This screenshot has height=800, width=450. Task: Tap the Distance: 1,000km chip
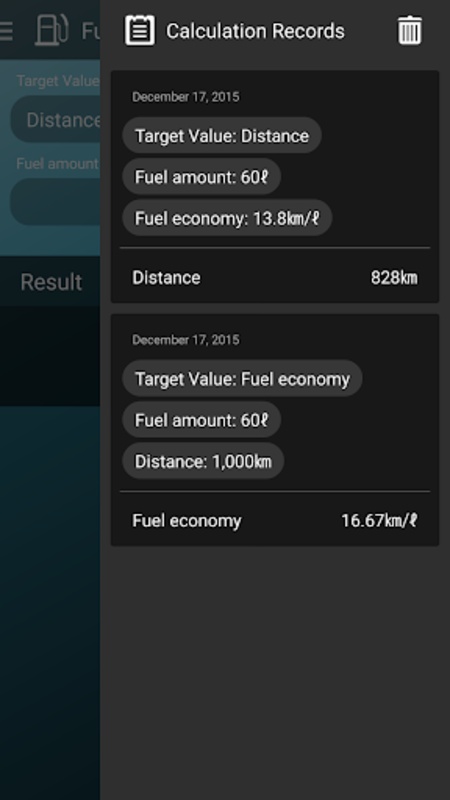point(203,461)
